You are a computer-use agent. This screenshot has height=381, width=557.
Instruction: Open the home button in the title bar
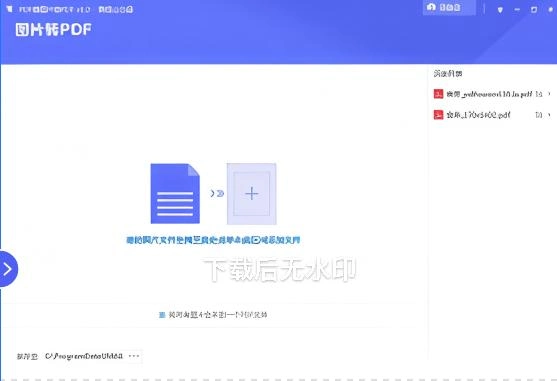pyautogui.click(x=449, y=7)
